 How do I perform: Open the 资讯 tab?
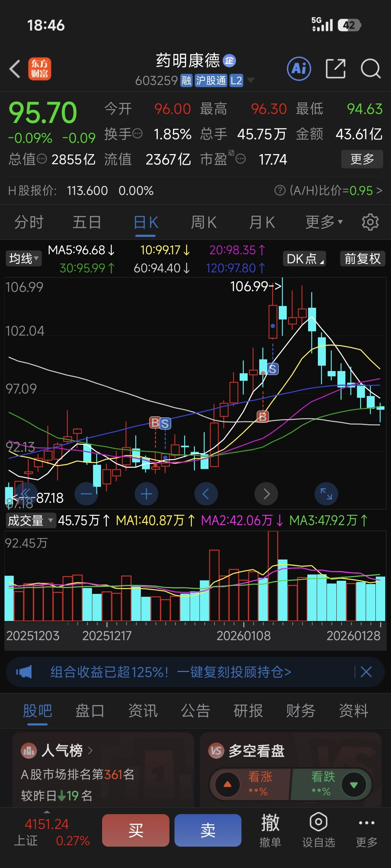coord(143,711)
